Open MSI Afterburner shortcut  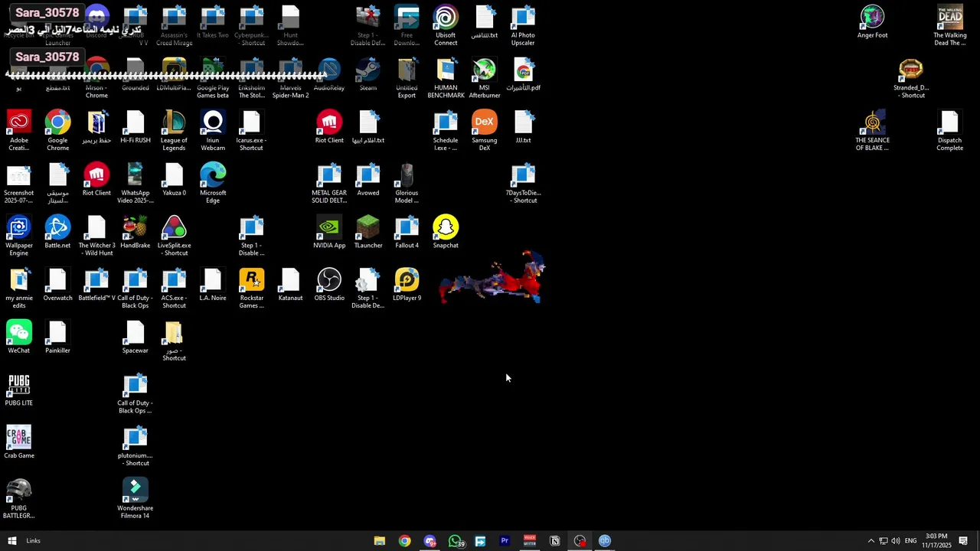[x=484, y=78]
